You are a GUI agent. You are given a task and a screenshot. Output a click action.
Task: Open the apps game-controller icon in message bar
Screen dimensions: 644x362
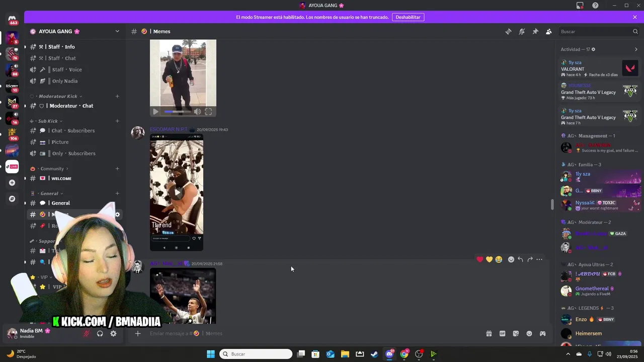543,333
